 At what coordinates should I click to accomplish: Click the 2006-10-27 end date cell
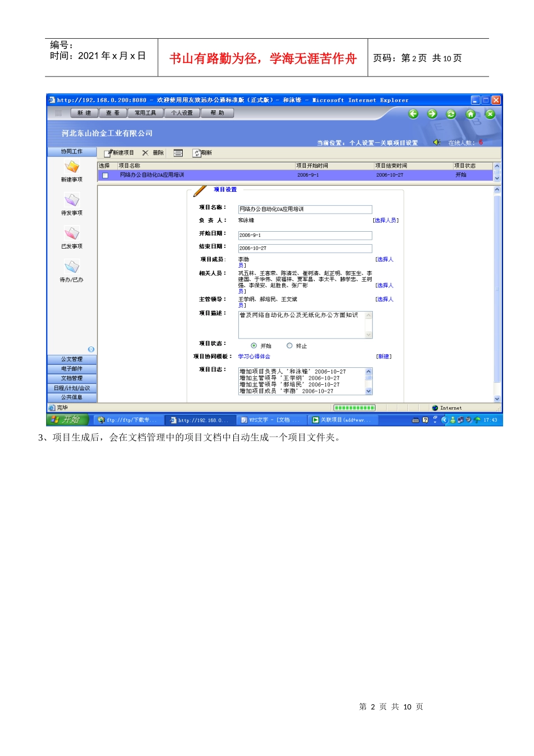(390, 175)
